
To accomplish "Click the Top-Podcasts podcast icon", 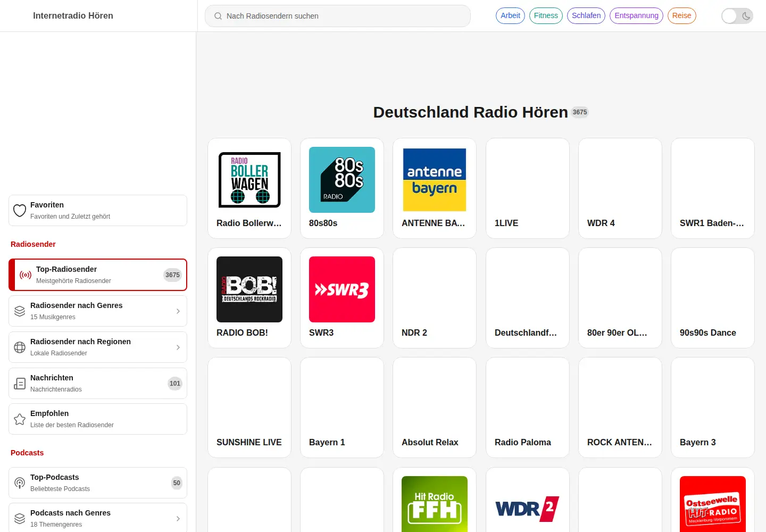I will 20,483.
